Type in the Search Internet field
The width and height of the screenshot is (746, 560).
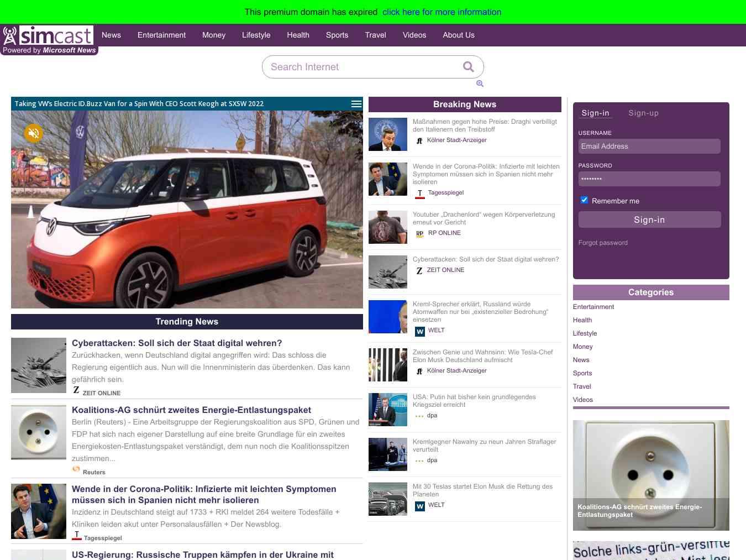tap(359, 66)
